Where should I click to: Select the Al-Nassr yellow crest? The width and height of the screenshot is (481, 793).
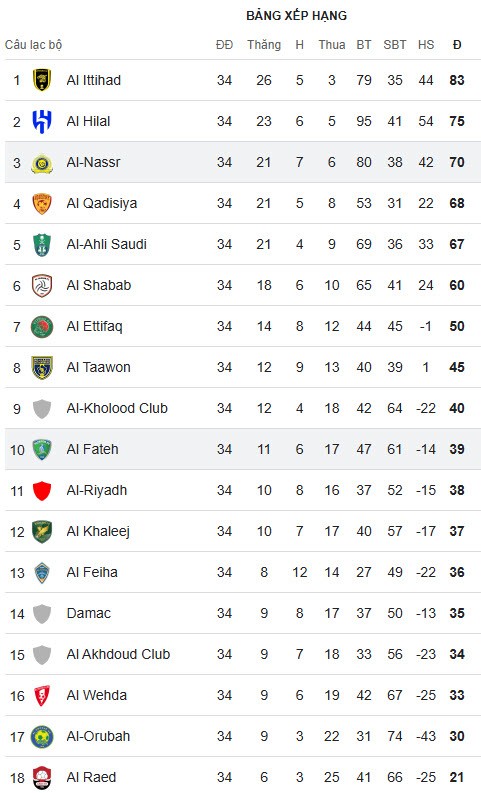[42, 162]
